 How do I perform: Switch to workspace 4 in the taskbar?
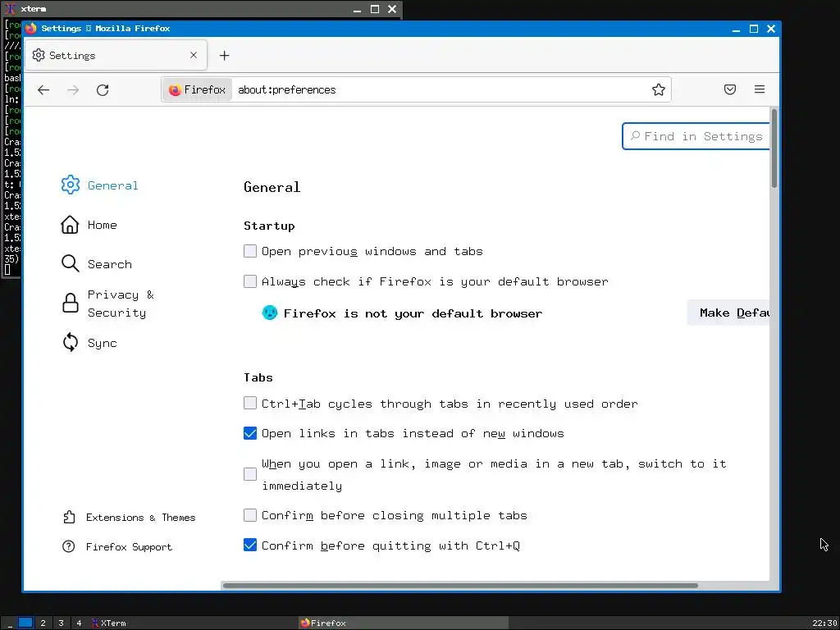click(x=79, y=623)
